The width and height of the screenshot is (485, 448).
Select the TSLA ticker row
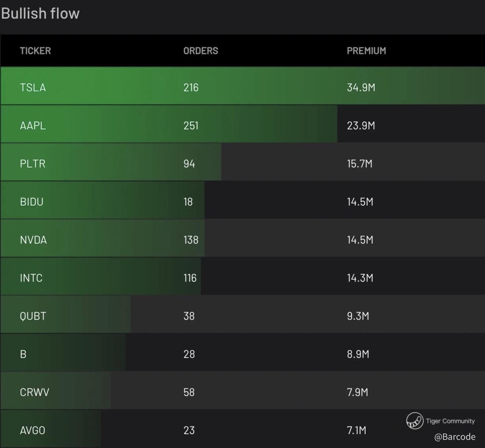tap(33, 87)
